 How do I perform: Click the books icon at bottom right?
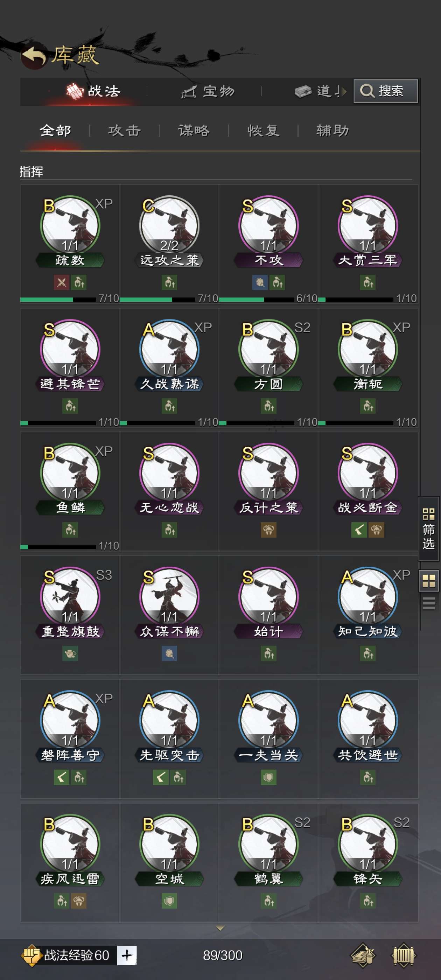pyautogui.click(x=363, y=955)
